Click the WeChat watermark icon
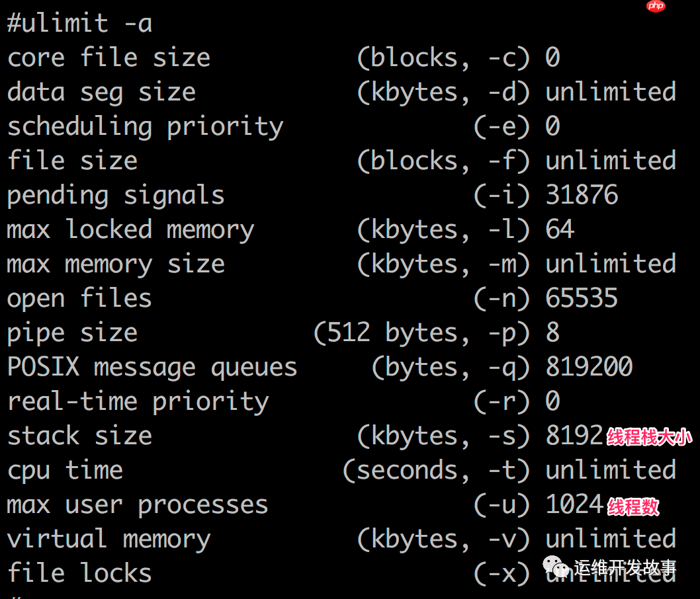Viewport: 700px width, 599px height. pyautogui.click(x=556, y=567)
